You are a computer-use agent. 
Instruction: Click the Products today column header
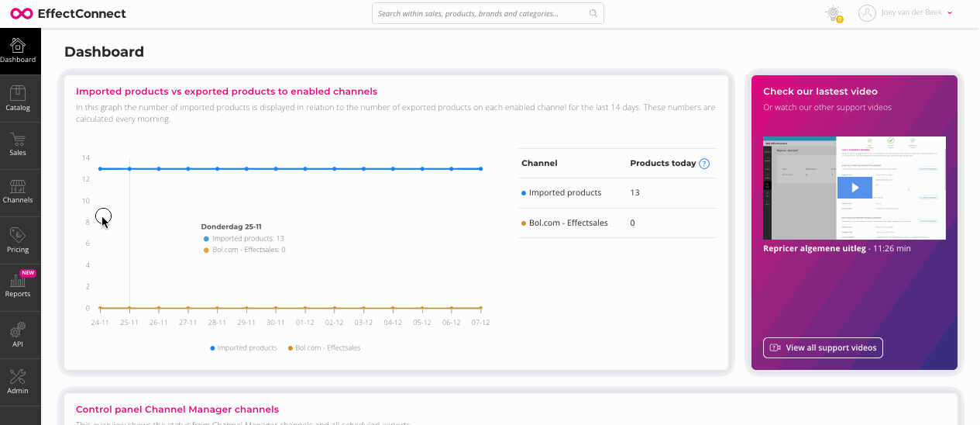[x=663, y=164]
